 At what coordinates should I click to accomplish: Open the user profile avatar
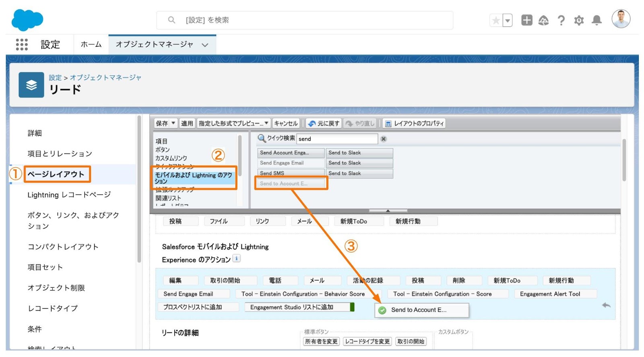pos(621,19)
